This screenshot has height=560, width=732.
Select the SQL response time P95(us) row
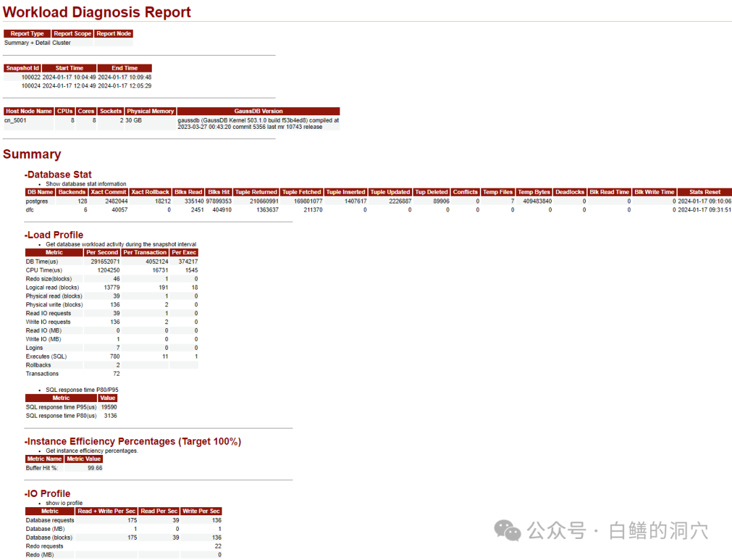click(x=71, y=407)
